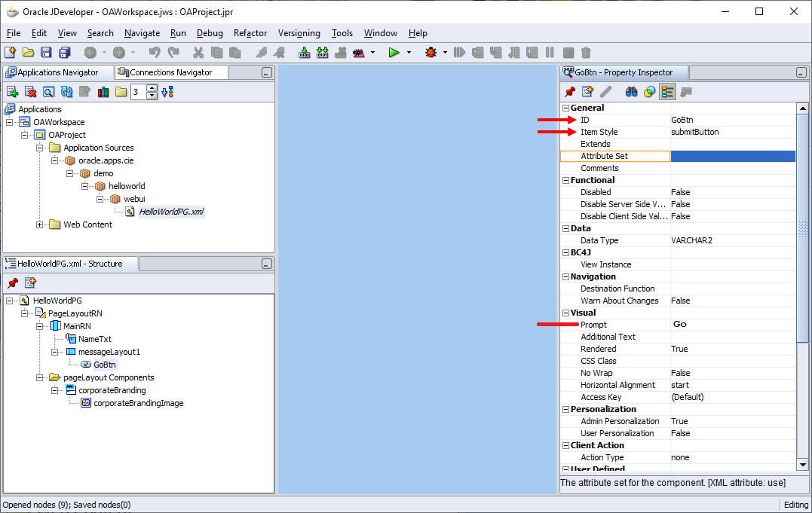812x513 pixels.
Task: Minimize the Structure panel
Action: (267, 264)
